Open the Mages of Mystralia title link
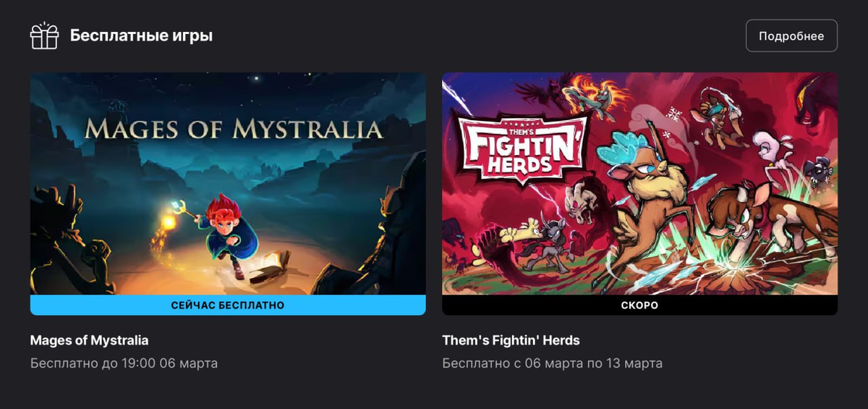This screenshot has width=868, height=409. pyautogui.click(x=89, y=340)
